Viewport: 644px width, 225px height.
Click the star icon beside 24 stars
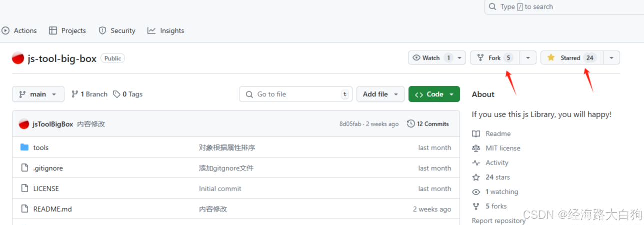click(x=476, y=177)
